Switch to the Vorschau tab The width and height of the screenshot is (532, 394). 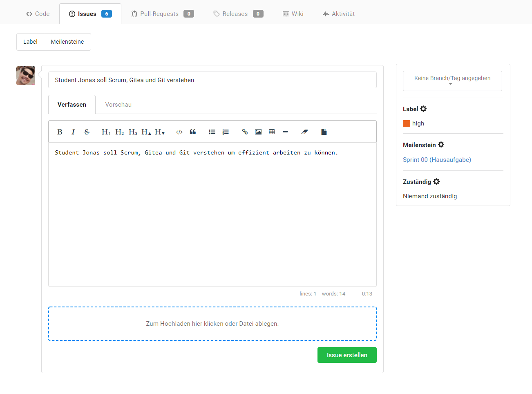click(118, 105)
